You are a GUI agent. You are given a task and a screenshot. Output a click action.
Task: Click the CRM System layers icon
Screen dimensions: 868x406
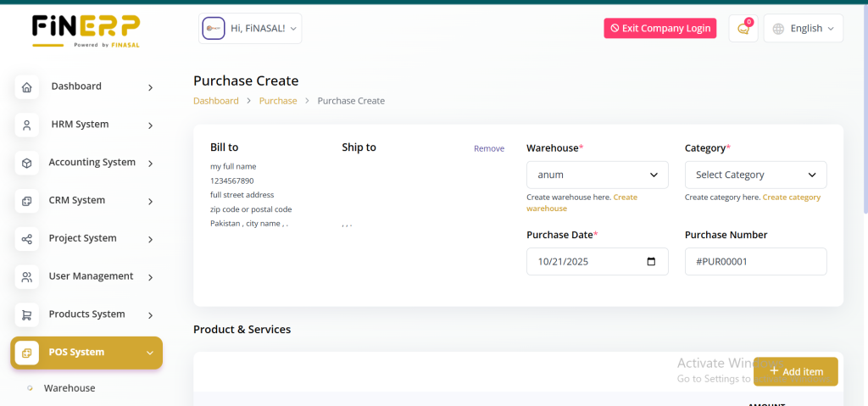pyautogui.click(x=27, y=201)
